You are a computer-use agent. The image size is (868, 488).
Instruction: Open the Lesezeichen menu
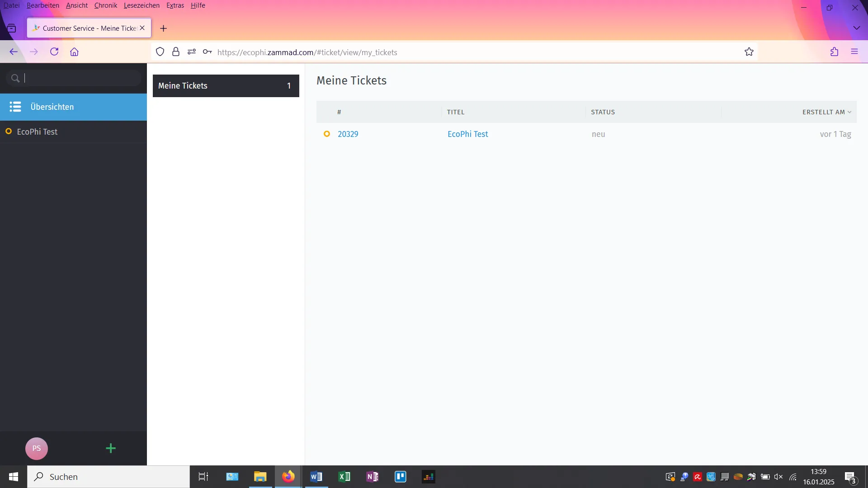pos(142,5)
